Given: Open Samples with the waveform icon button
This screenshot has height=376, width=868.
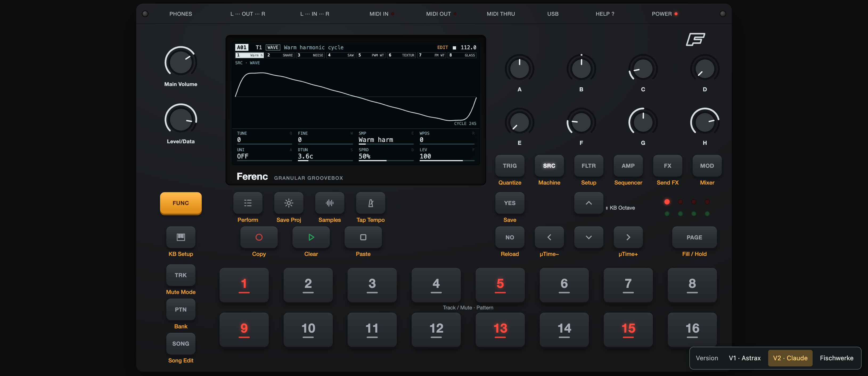Looking at the screenshot, I should (x=330, y=203).
